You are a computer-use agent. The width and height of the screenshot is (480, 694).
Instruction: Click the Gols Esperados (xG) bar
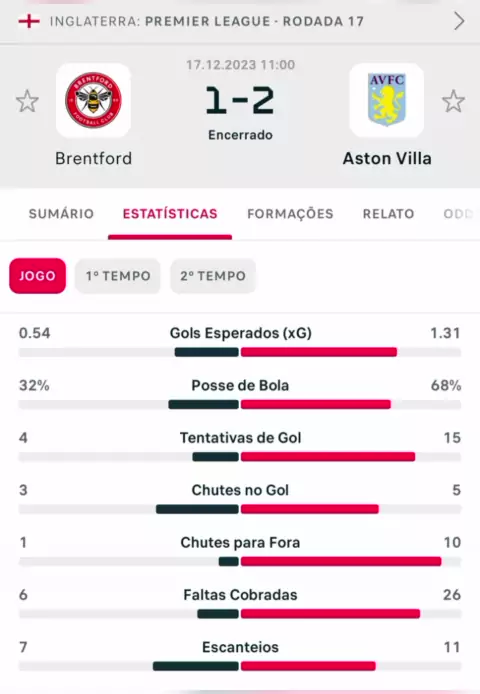pos(240,352)
